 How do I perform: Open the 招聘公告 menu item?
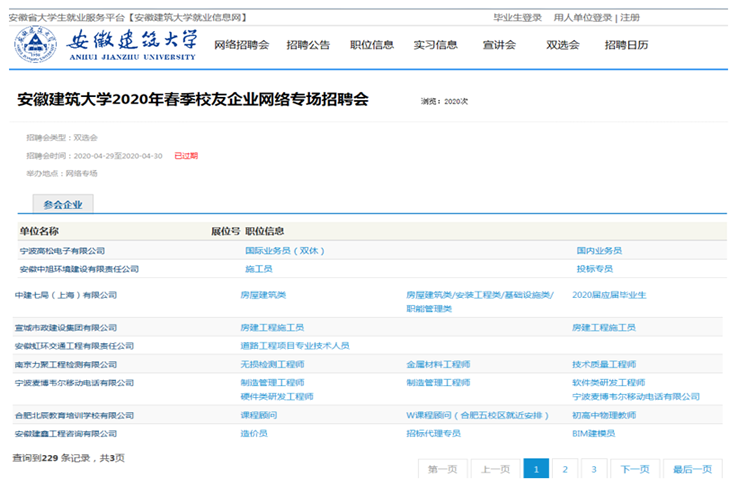point(308,45)
